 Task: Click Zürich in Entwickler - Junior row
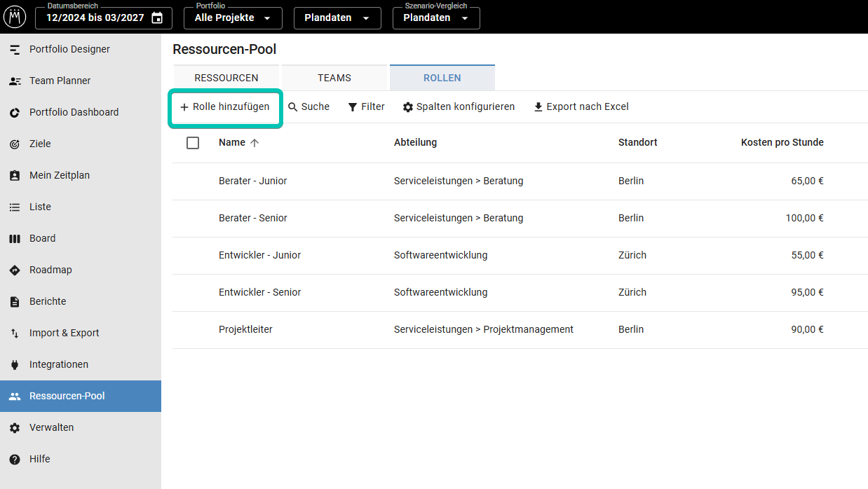632,256
